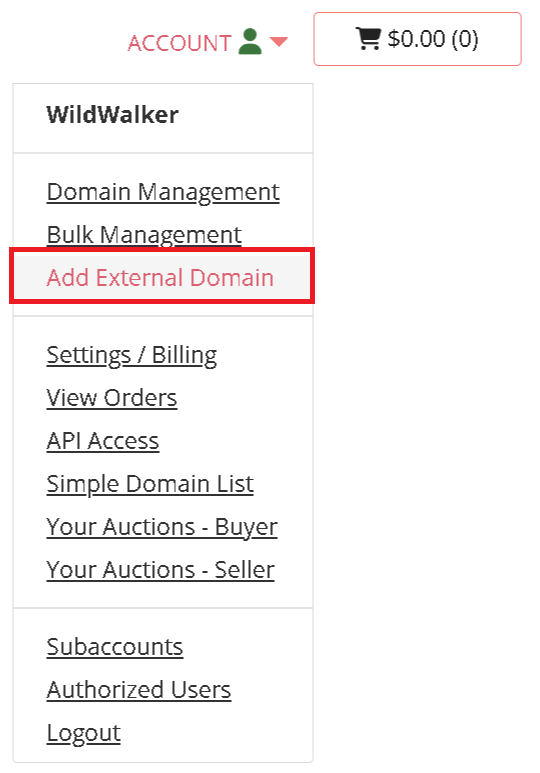Collapse the account menu using the red caret
Viewport: 540px width, 773px height.
coord(279,42)
